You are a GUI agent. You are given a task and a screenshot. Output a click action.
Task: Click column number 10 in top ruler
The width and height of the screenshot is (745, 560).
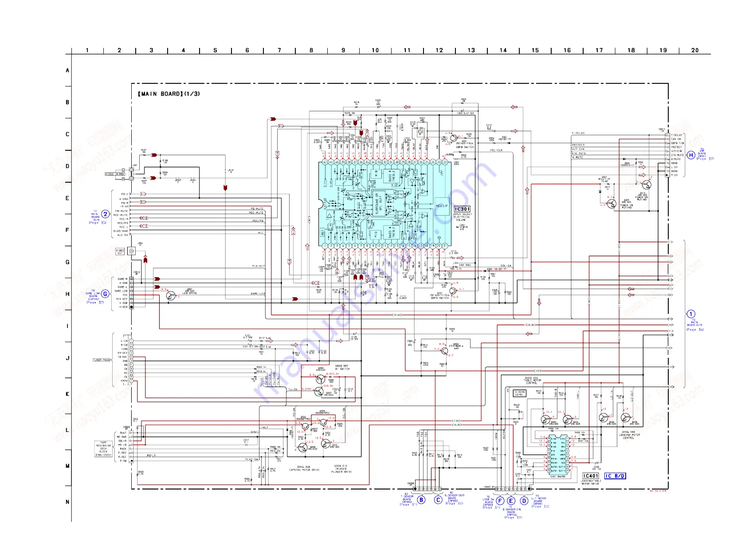pyautogui.click(x=375, y=51)
